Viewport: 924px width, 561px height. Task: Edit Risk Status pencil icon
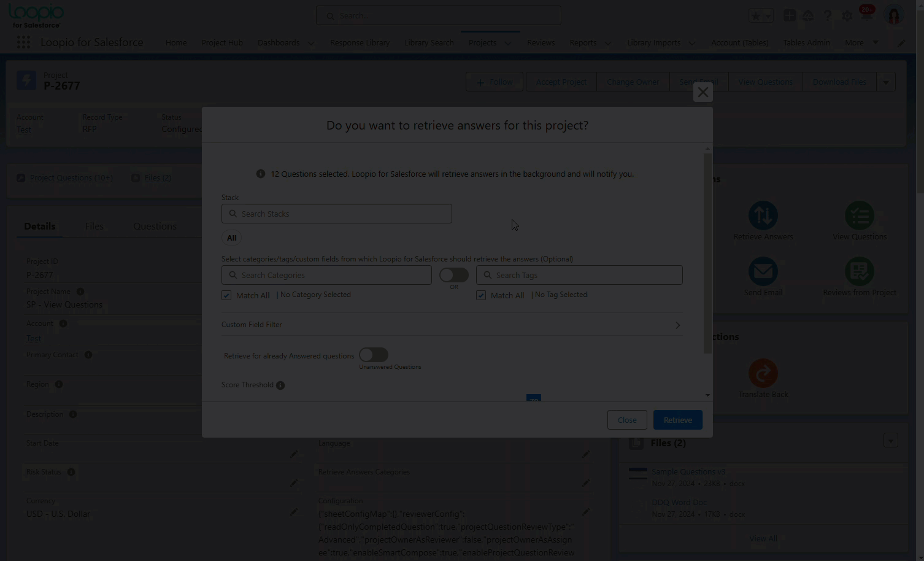tap(294, 482)
